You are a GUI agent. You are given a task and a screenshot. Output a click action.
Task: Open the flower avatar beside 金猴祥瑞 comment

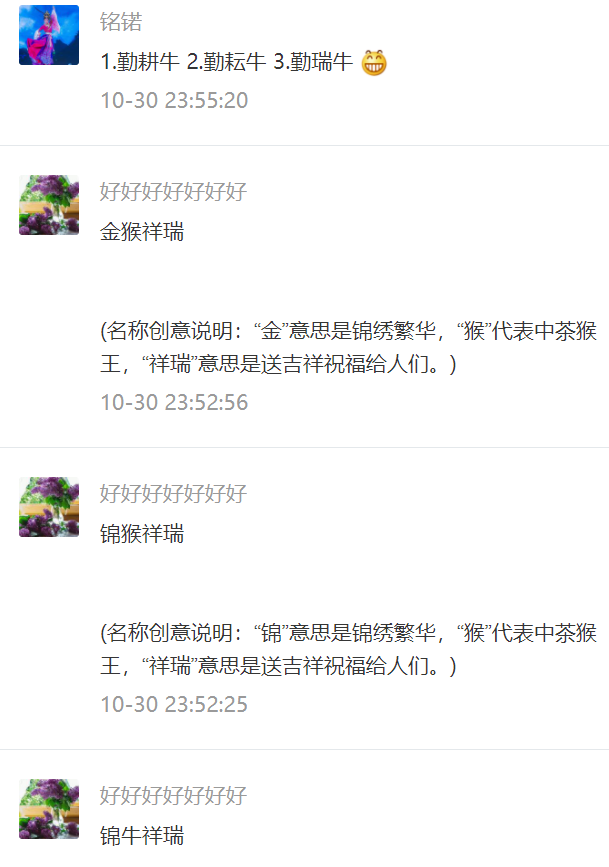click(49, 205)
